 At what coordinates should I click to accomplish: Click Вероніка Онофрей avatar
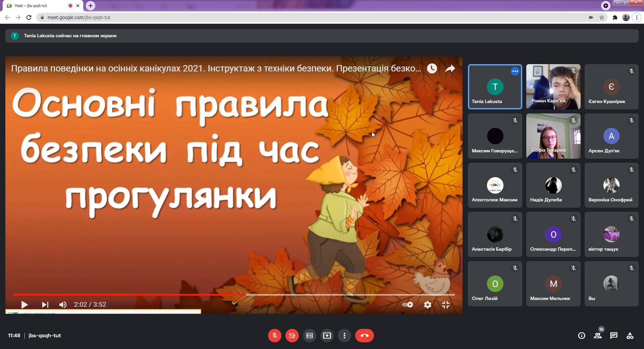pyautogui.click(x=611, y=185)
